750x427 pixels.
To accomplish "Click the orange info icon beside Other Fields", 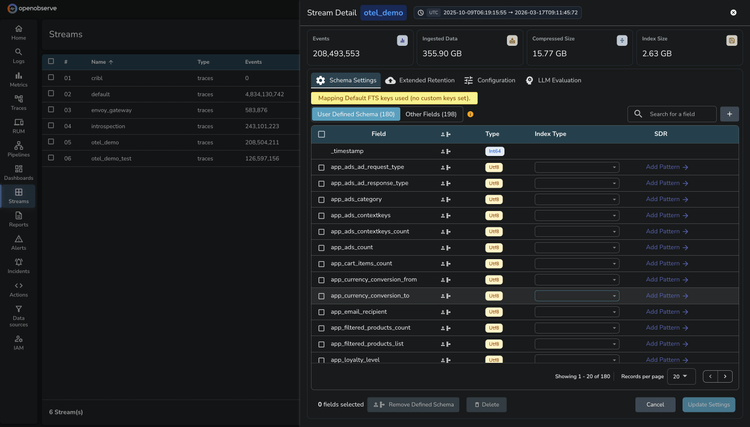I will (x=470, y=114).
